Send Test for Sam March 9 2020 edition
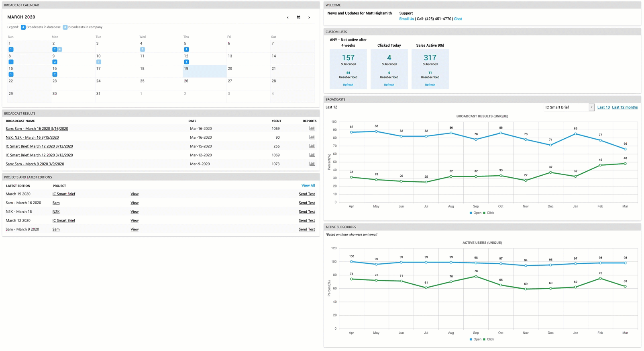Image resolution: width=644 pixels, height=351 pixels. click(307, 230)
